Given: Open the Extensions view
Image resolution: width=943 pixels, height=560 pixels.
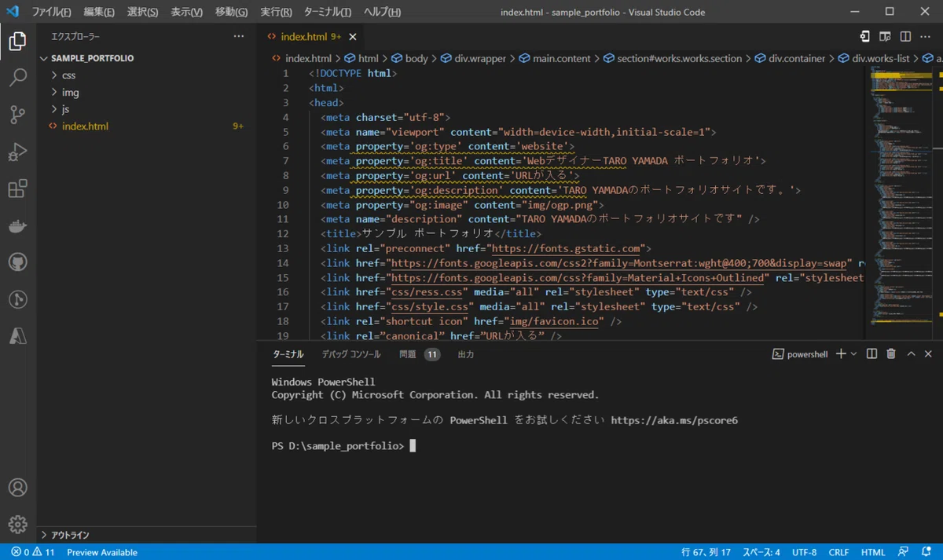Looking at the screenshot, I should (x=18, y=188).
